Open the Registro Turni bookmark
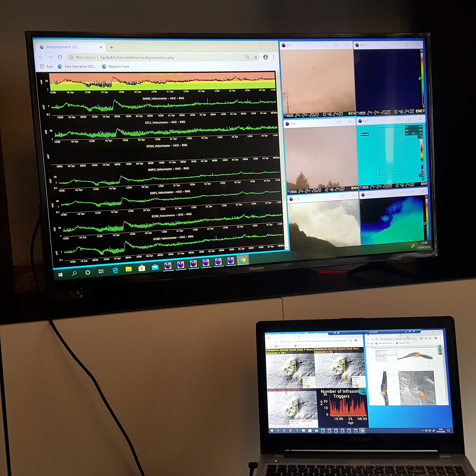 point(115,67)
